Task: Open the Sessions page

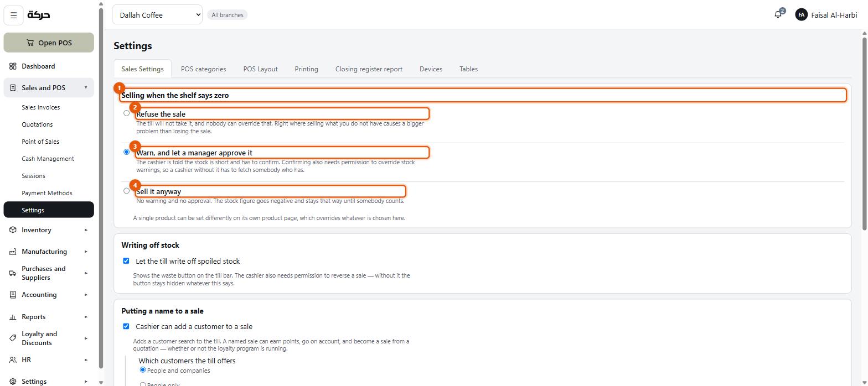Action: click(49, 176)
